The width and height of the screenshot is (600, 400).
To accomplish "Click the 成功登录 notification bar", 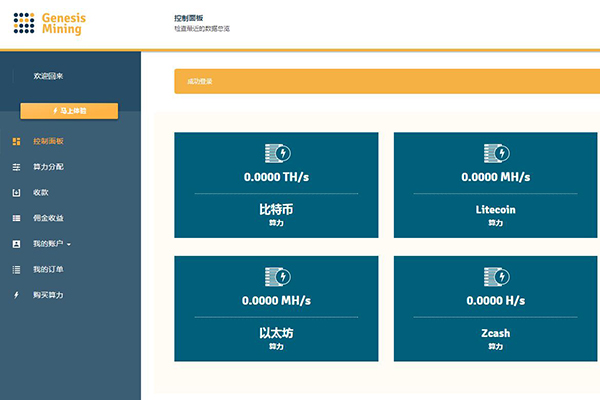I will click(x=387, y=81).
